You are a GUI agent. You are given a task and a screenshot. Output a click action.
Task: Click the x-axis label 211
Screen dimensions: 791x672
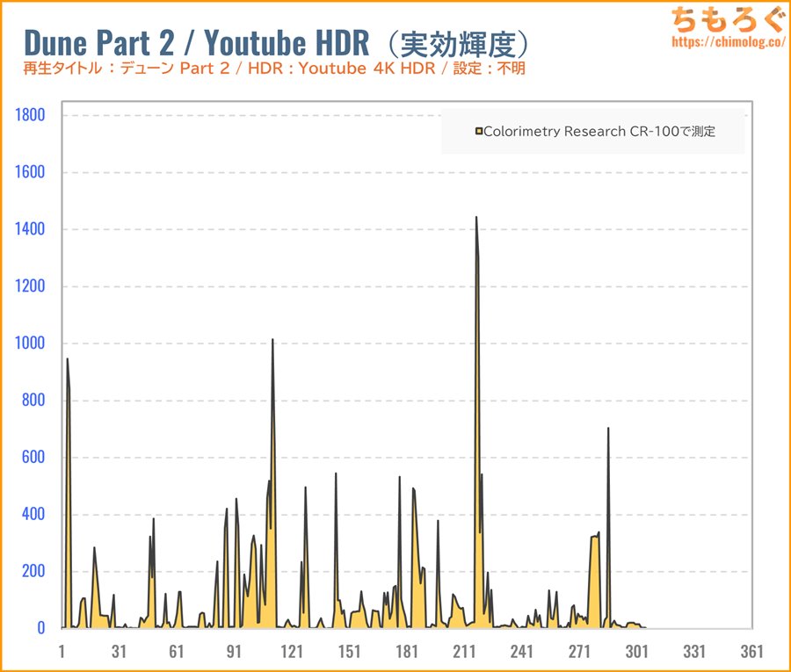click(x=464, y=651)
